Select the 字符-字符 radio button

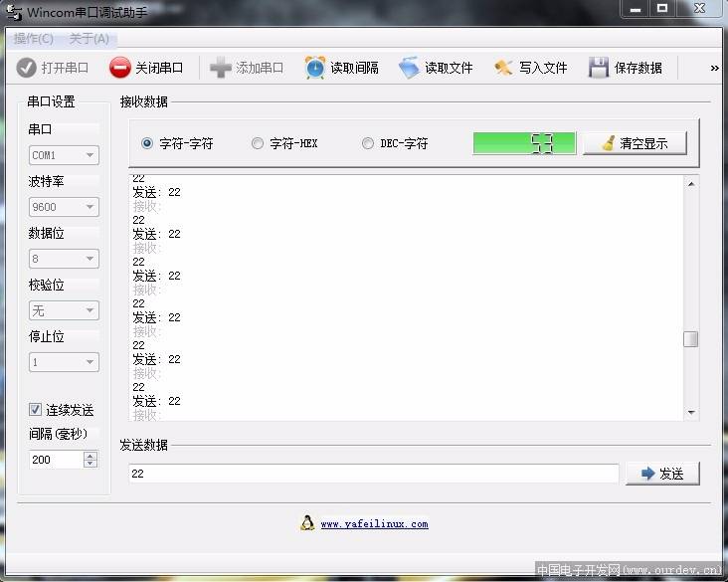[x=148, y=143]
